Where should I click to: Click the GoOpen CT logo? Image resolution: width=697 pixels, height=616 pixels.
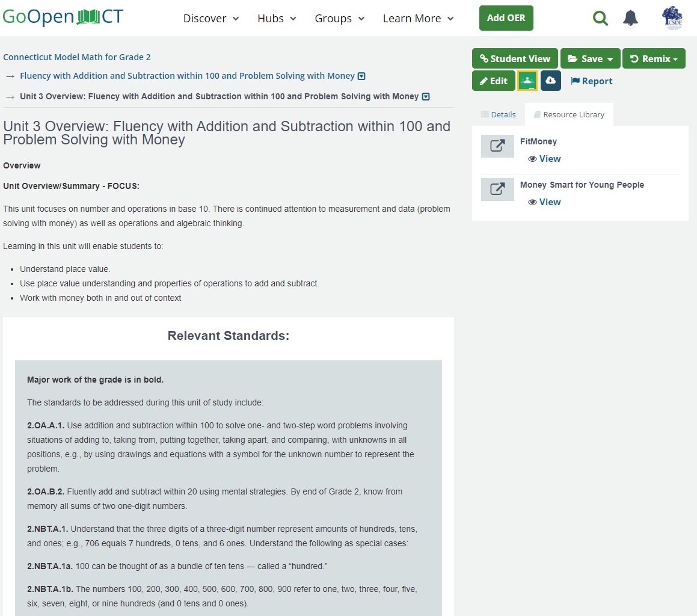(63, 17)
